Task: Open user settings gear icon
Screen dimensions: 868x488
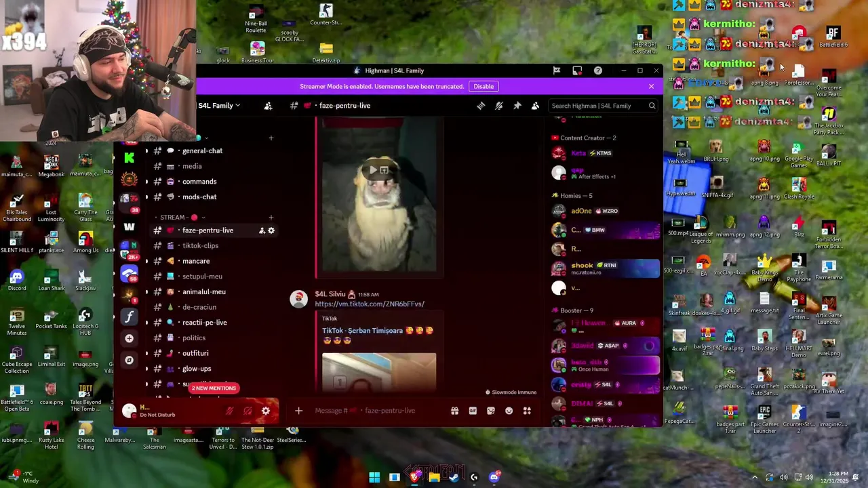Action: [x=266, y=411]
